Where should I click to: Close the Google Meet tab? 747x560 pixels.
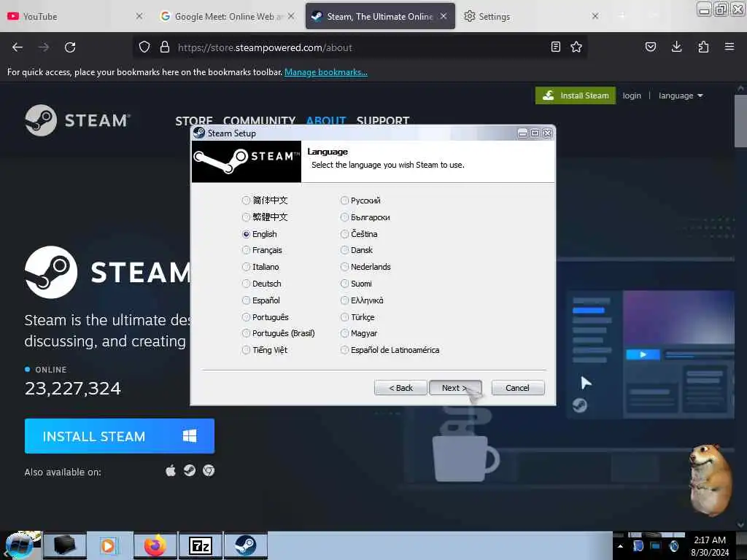(x=291, y=16)
